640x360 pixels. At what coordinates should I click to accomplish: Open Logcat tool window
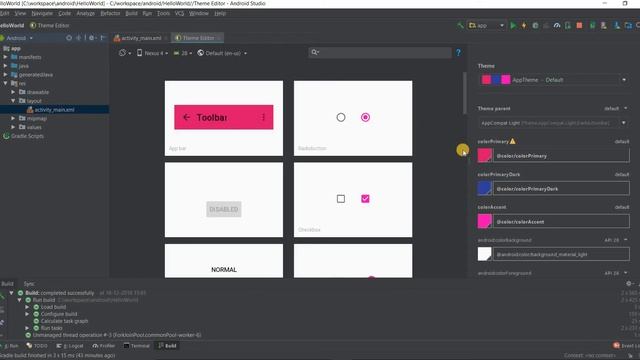[70, 346]
